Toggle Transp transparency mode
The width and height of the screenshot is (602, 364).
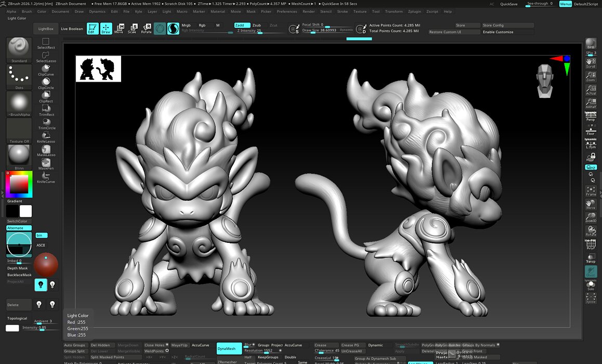591,258
